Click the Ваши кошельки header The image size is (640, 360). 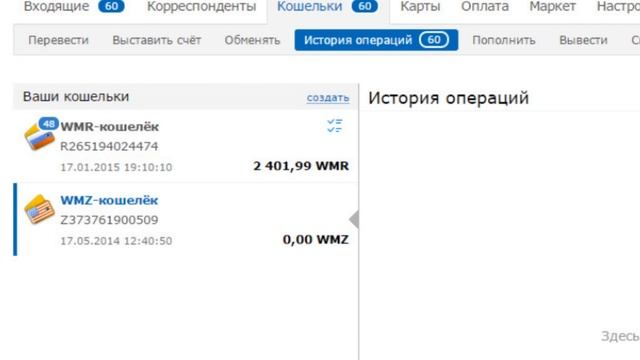click(76, 97)
